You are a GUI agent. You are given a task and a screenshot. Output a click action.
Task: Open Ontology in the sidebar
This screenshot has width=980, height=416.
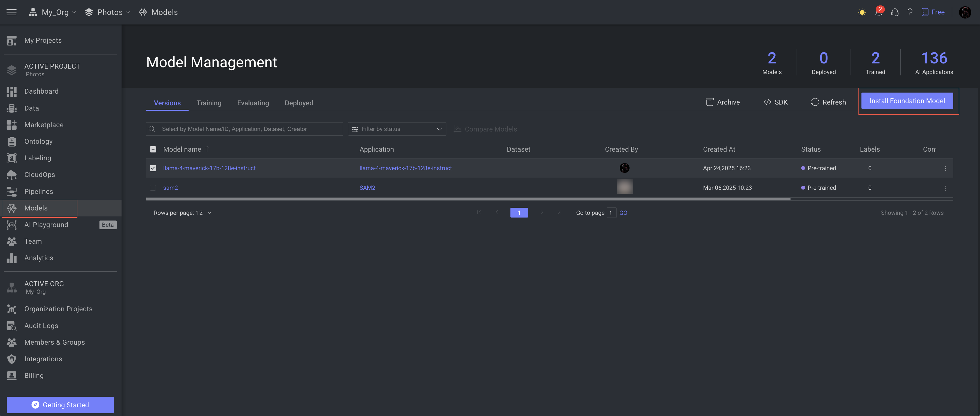tap(38, 141)
